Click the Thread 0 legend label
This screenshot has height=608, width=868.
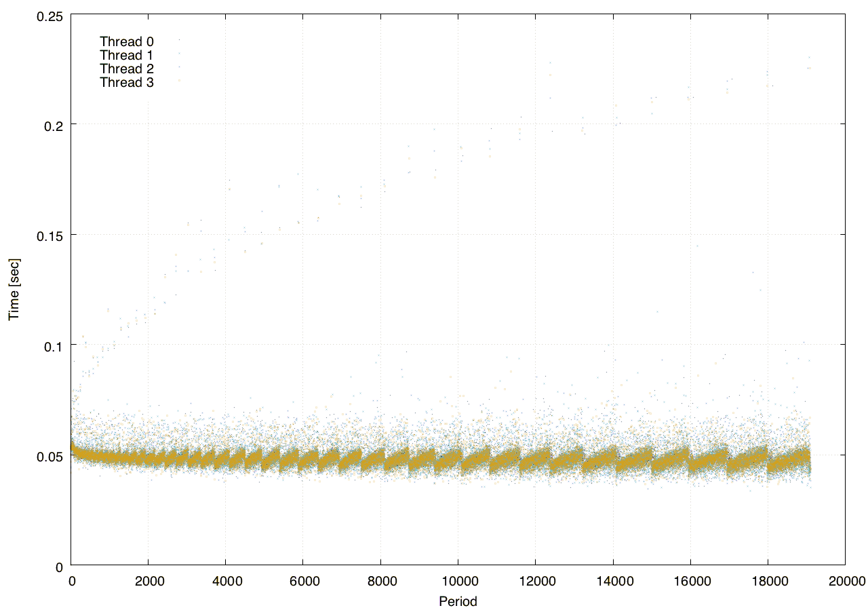(x=127, y=41)
